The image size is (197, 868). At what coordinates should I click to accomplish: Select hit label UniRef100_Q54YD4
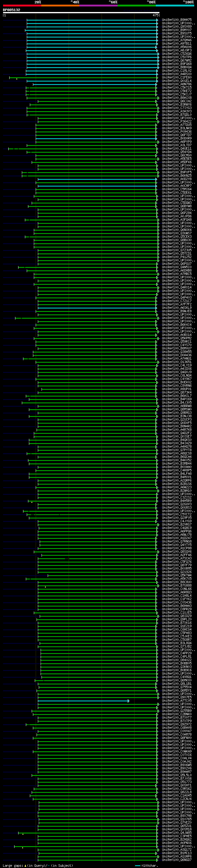[x=177, y=152]
